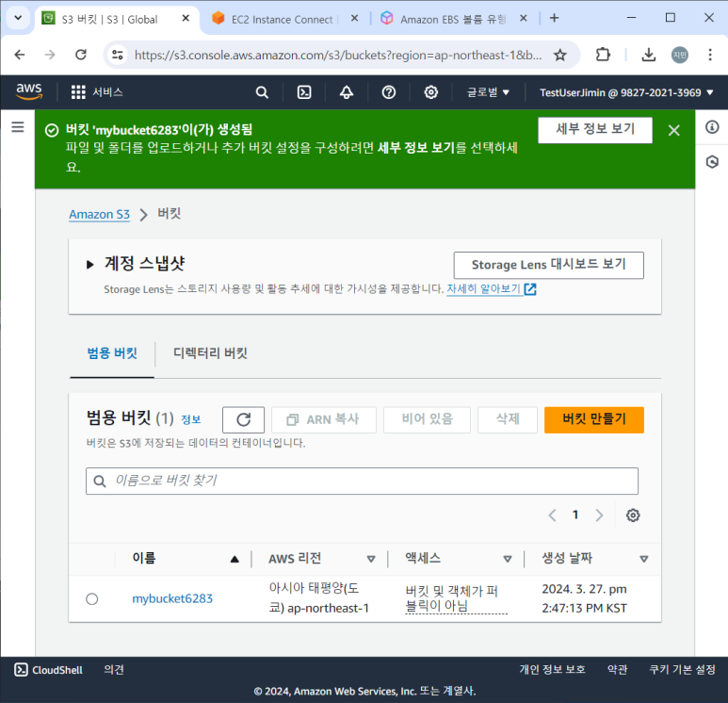Open the 쿠키 기본 설정 footer link
Viewport: 728px width, 703px height.
coord(682,669)
